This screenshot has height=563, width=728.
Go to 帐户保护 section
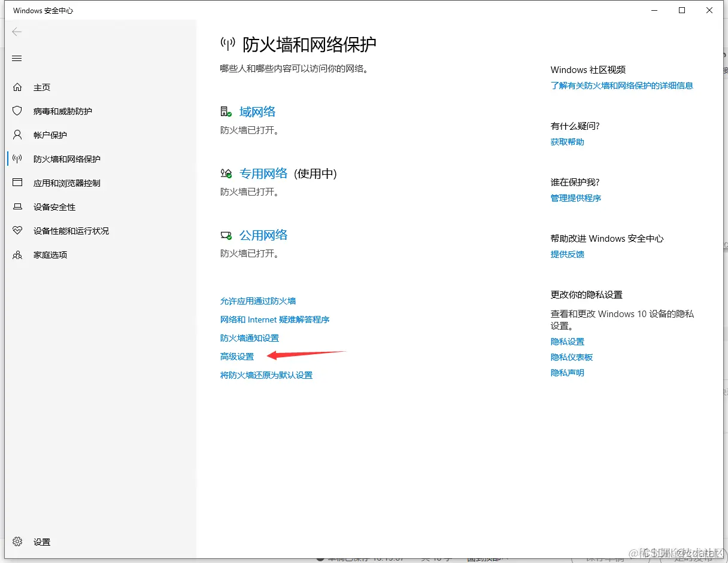coord(50,135)
